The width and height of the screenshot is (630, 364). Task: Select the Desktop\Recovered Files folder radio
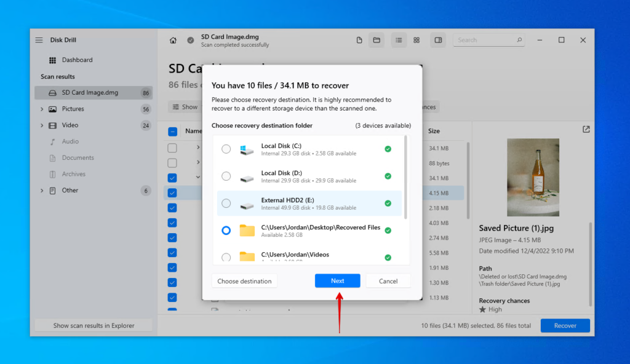[x=226, y=230]
